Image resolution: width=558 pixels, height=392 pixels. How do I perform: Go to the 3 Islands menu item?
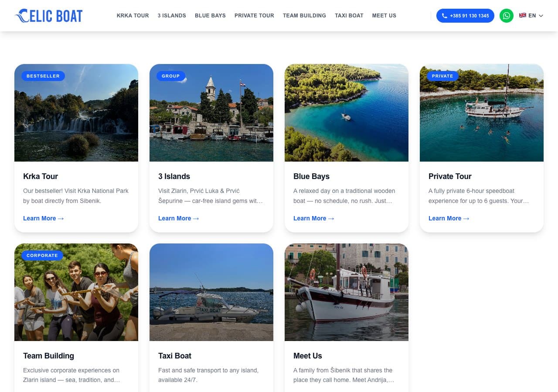[x=172, y=16]
